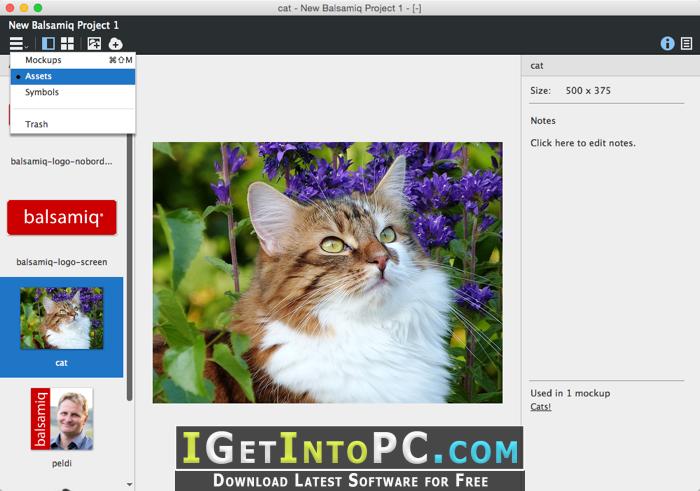Click the large cat image preview
Screen dimensions: 700x491
click(328, 272)
